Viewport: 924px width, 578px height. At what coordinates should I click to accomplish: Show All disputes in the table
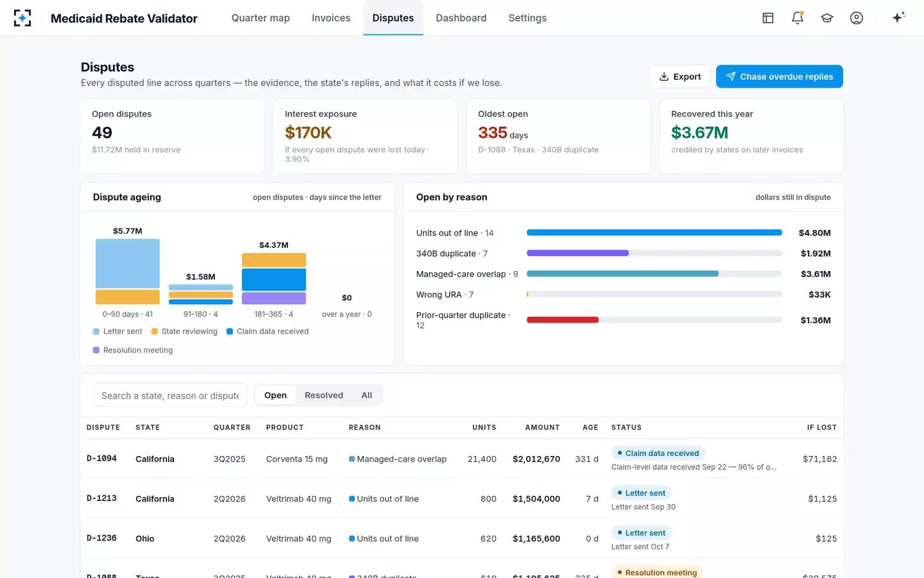[366, 395]
